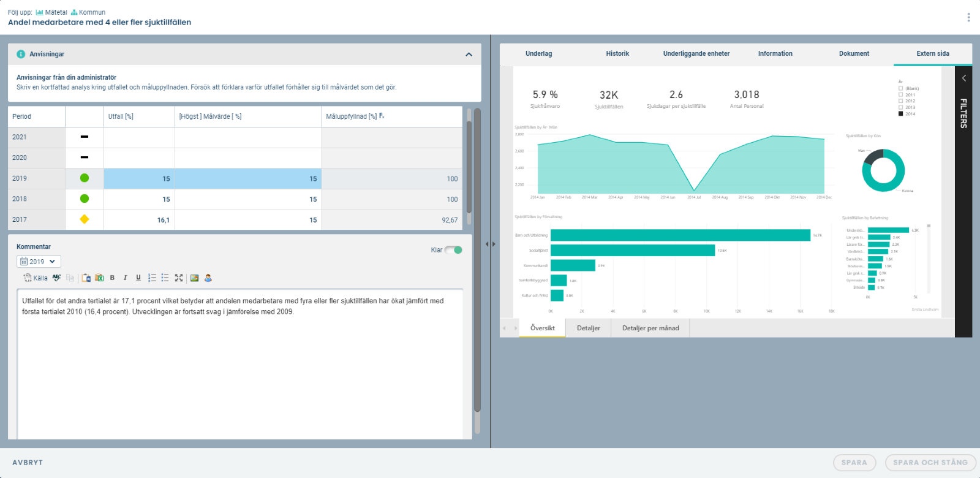Screen dimensions: 980x478
Task: Click the green status dot for 2019
Action: [x=85, y=178]
